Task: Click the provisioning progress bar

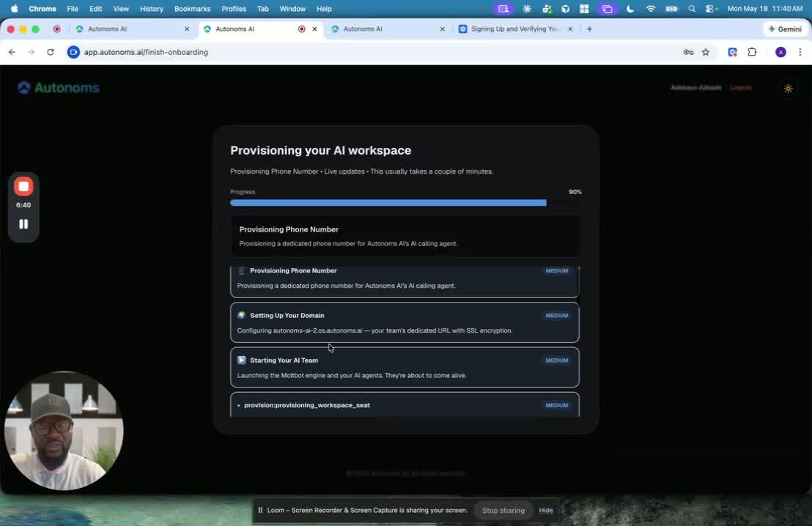Action: coord(406,203)
